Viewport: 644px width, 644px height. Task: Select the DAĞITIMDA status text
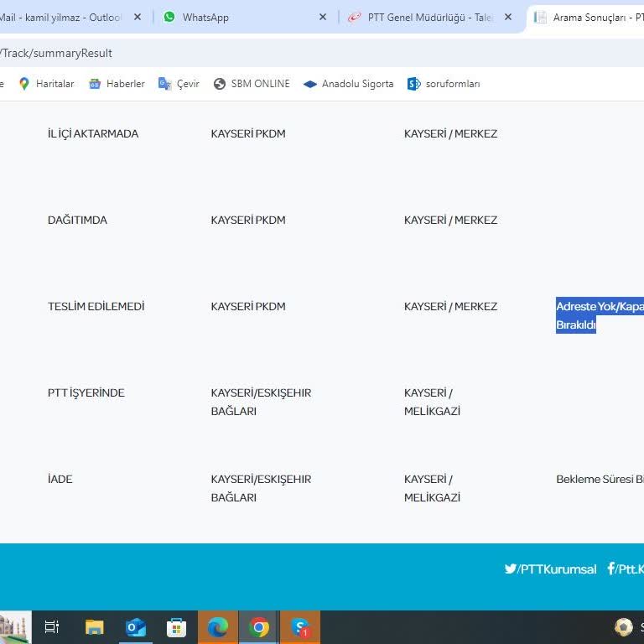pos(77,221)
